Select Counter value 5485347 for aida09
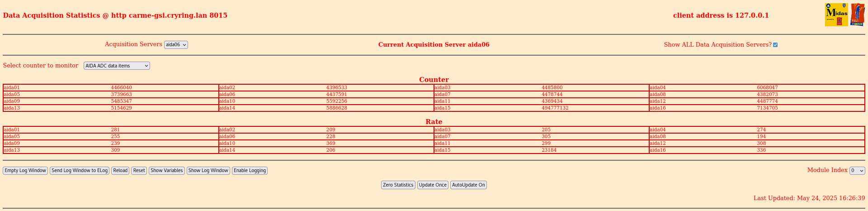This screenshot has width=868, height=211. 122,101
